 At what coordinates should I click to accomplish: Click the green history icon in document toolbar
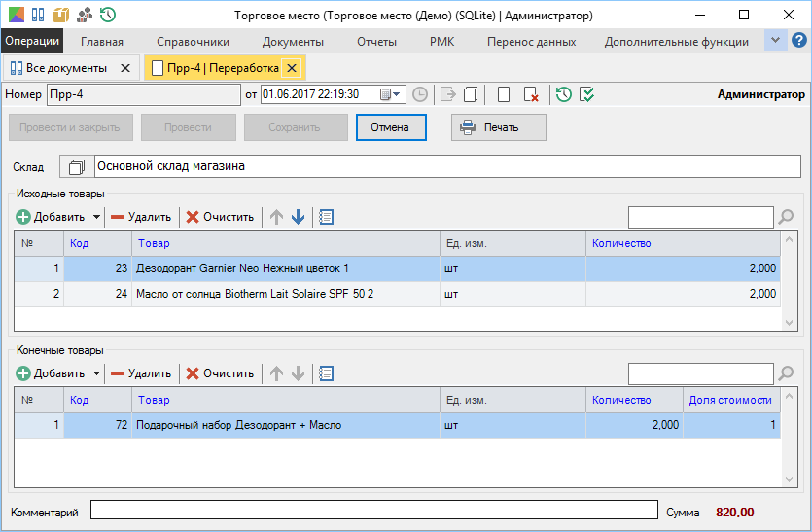coord(564,94)
